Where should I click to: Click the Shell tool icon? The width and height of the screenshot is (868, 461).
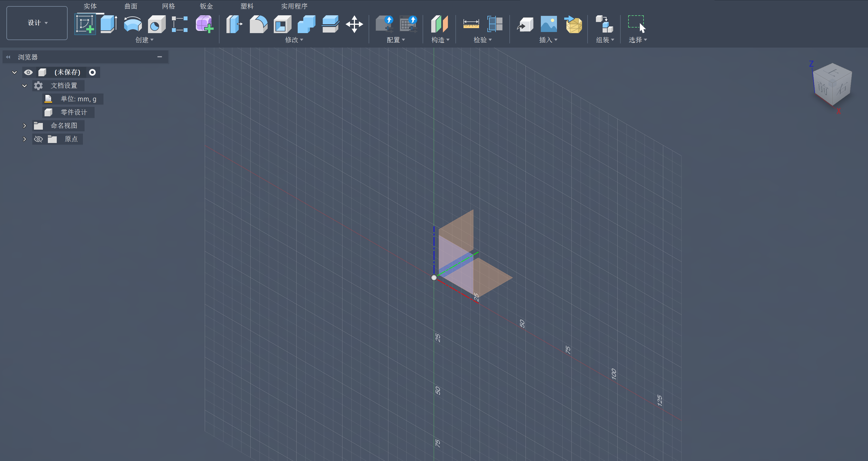[282, 24]
